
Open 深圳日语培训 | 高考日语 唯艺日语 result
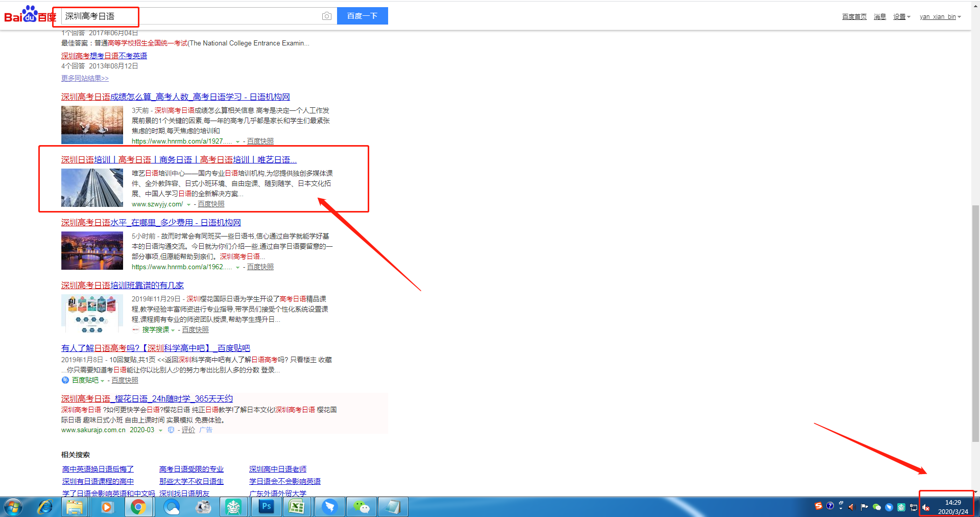pos(179,159)
